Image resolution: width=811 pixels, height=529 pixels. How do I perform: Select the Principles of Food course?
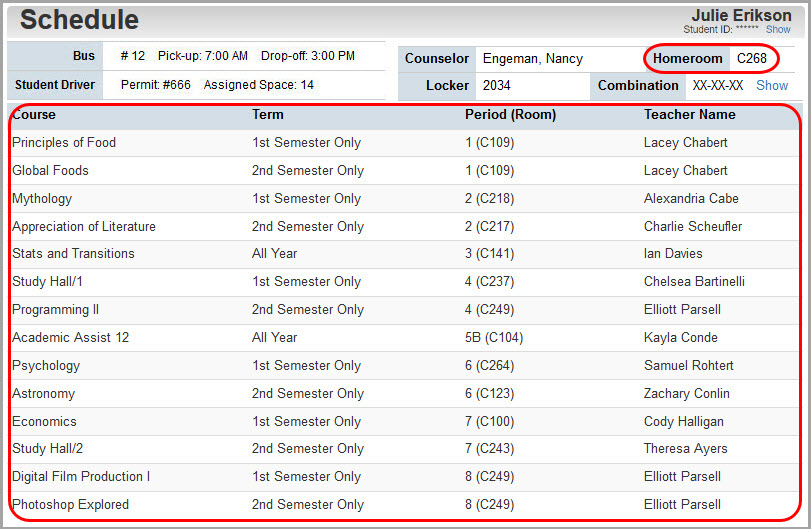(x=64, y=143)
